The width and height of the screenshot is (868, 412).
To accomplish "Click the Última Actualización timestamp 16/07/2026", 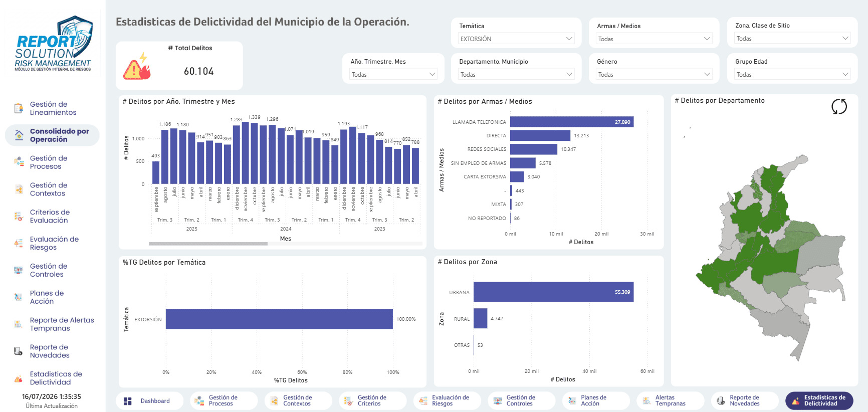I will point(51,396).
